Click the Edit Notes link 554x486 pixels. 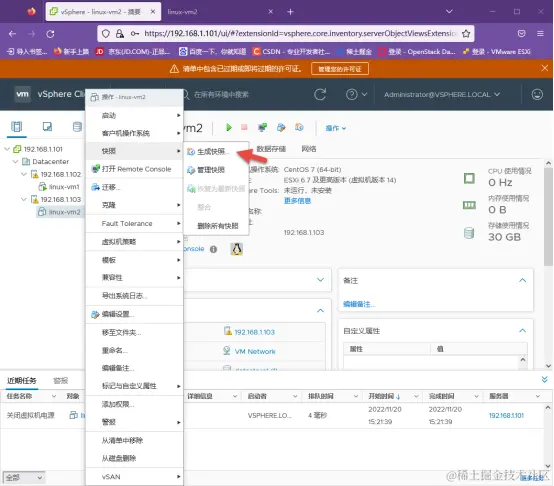[359, 304]
